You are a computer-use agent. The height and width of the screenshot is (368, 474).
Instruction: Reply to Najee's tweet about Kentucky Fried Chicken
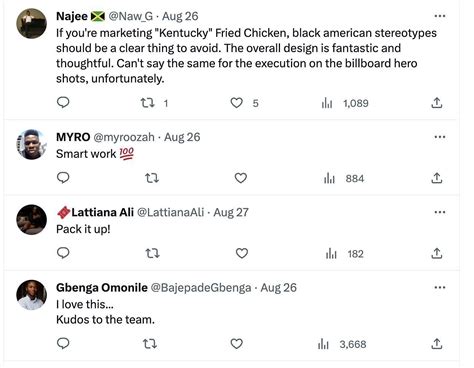tap(63, 102)
